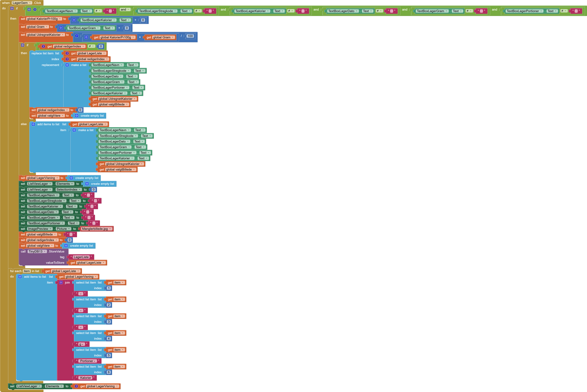Image resolution: width=587 pixels, height=392 pixels.
Task: Open gear on else-branch 'make a list' block
Action: [74, 130]
